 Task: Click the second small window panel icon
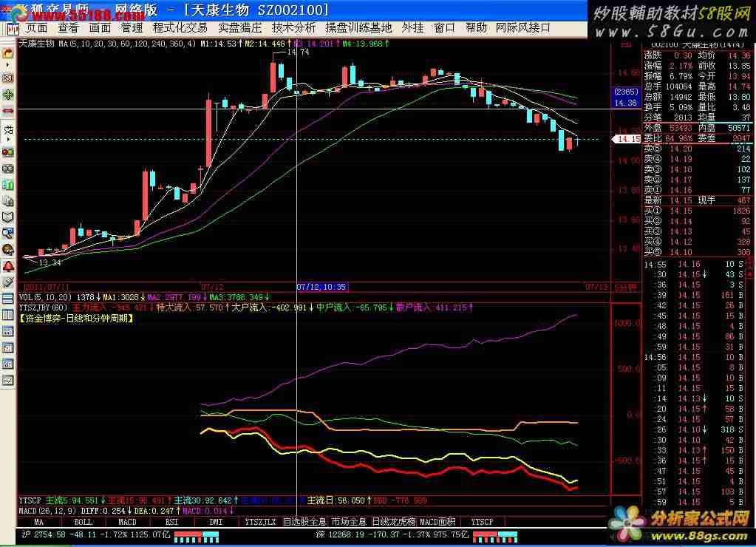coord(8,347)
